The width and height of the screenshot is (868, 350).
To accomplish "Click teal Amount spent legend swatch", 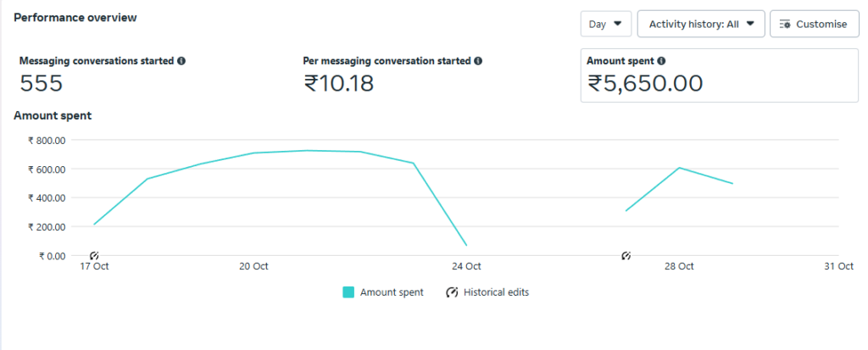I will tap(348, 292).
